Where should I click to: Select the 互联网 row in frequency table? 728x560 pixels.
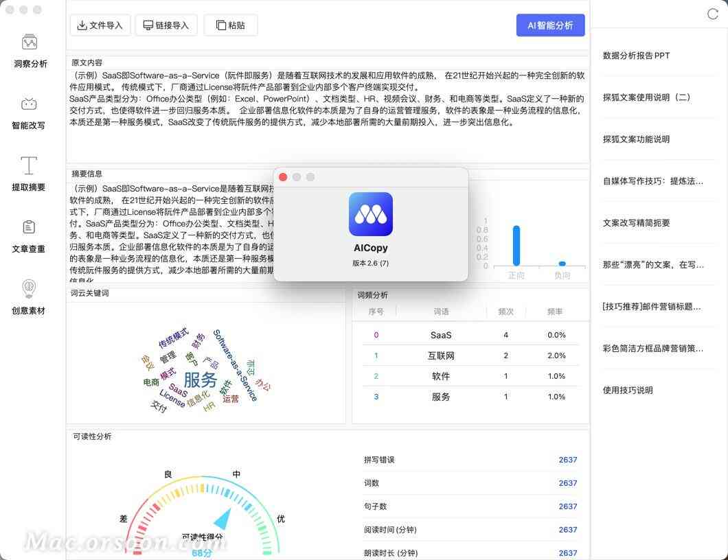click(x=470, y=355)
